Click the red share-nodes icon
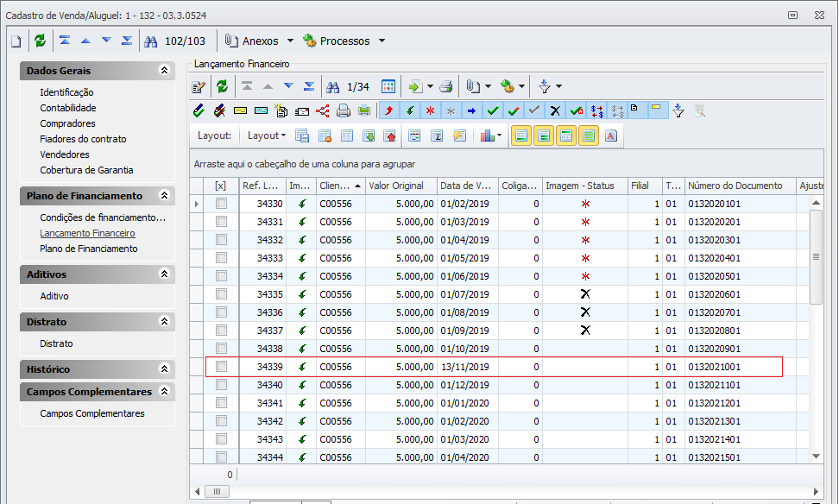839x504 pixels. pos(323,110)
